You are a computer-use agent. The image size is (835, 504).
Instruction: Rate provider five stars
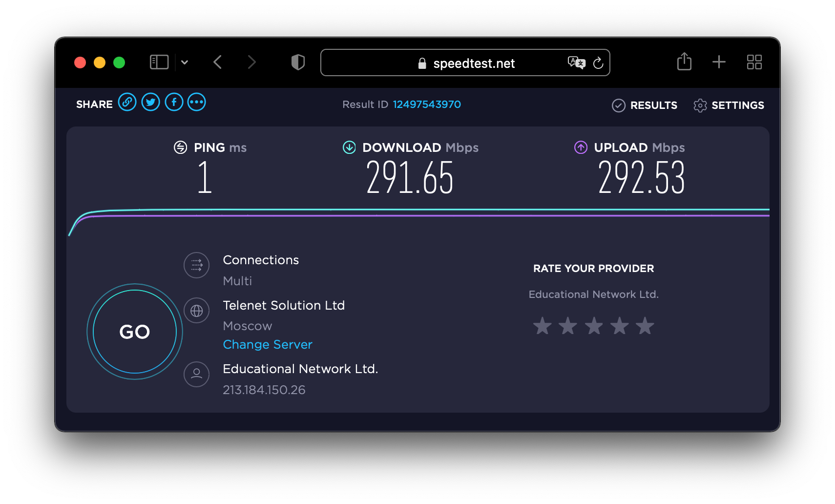pos(645,326)
